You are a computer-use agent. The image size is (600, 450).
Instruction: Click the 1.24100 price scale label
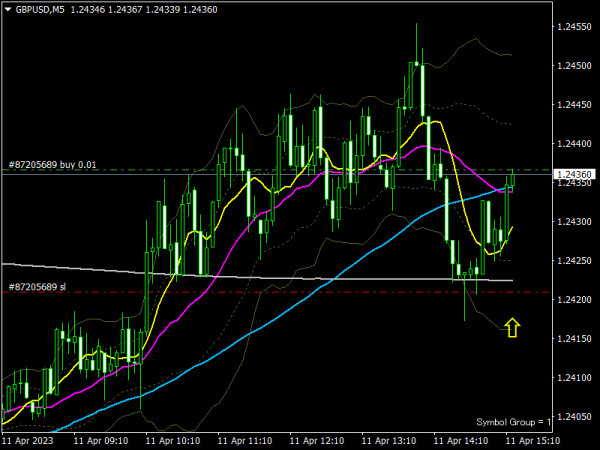pos(574,378)
